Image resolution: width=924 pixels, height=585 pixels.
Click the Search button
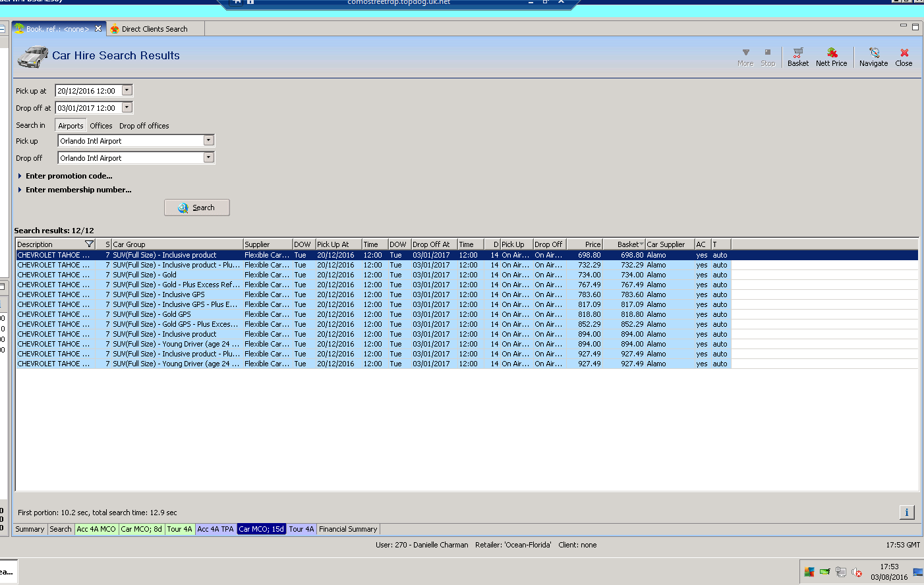click(197, 208)
